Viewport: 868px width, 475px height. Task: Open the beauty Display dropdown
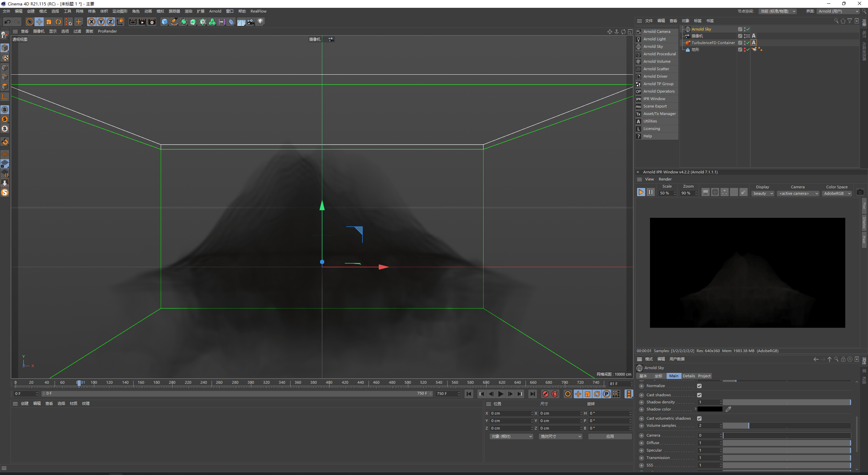coord(763,193)
